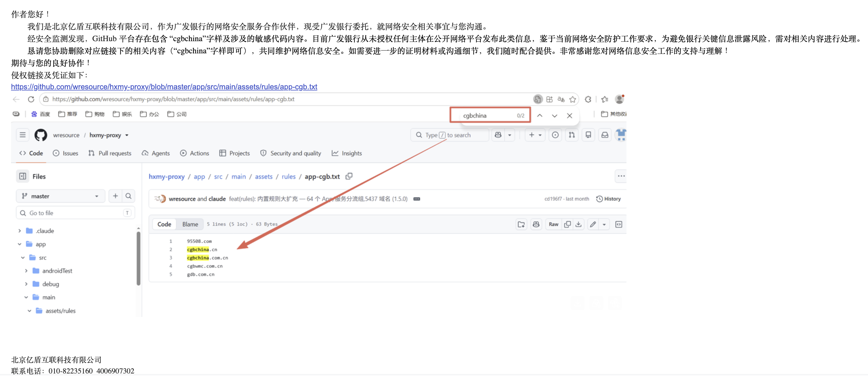
Task: Open the Insights tab
Action: coord(347,153)
